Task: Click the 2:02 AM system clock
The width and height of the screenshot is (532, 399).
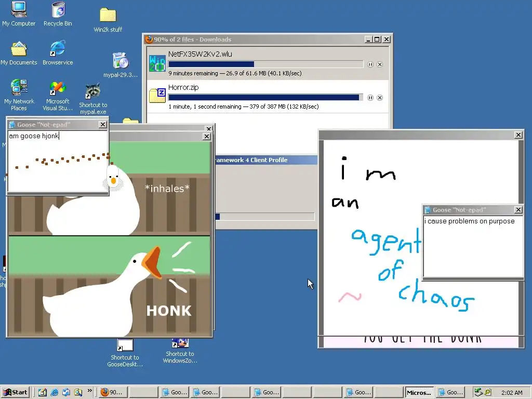Action: point(512,393)
